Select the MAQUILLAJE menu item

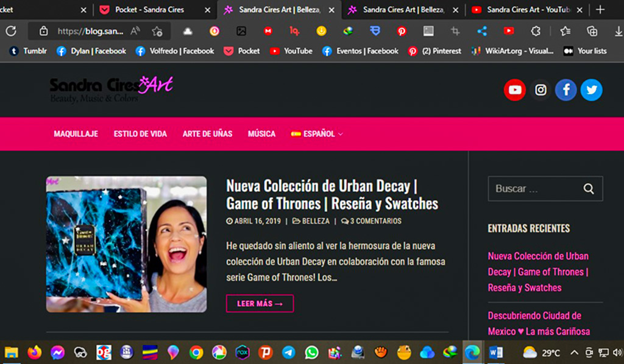click(x=76, y=134)
